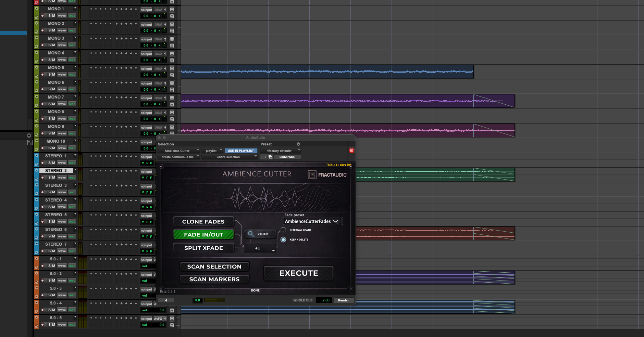The image size is (644, 337).
Task: Open the MONO 1 track name dropdown arrow
Action: [75, 8]
